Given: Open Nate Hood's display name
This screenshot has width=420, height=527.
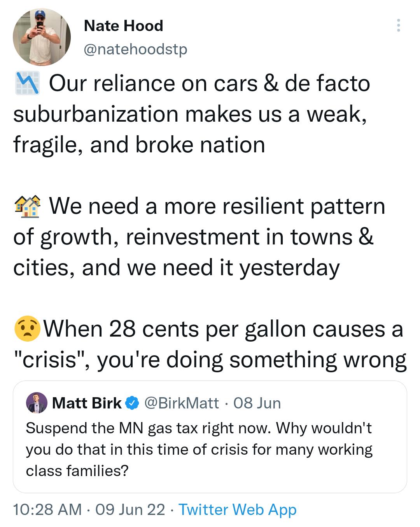Looking at the screenshot, I should point(123,26).
